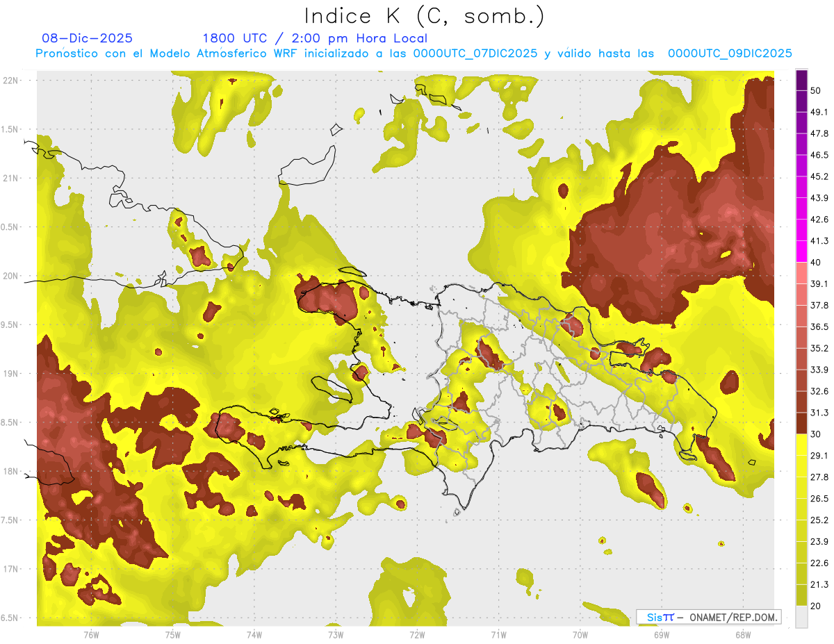Click the '25.2' colorbar value
834x644 pixels.
pos(819,520)
